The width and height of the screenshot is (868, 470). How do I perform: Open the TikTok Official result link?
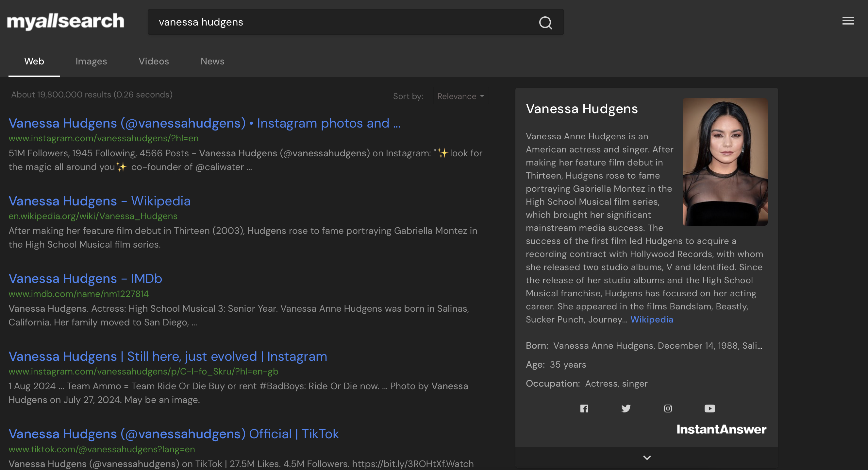tap(174, 434)
